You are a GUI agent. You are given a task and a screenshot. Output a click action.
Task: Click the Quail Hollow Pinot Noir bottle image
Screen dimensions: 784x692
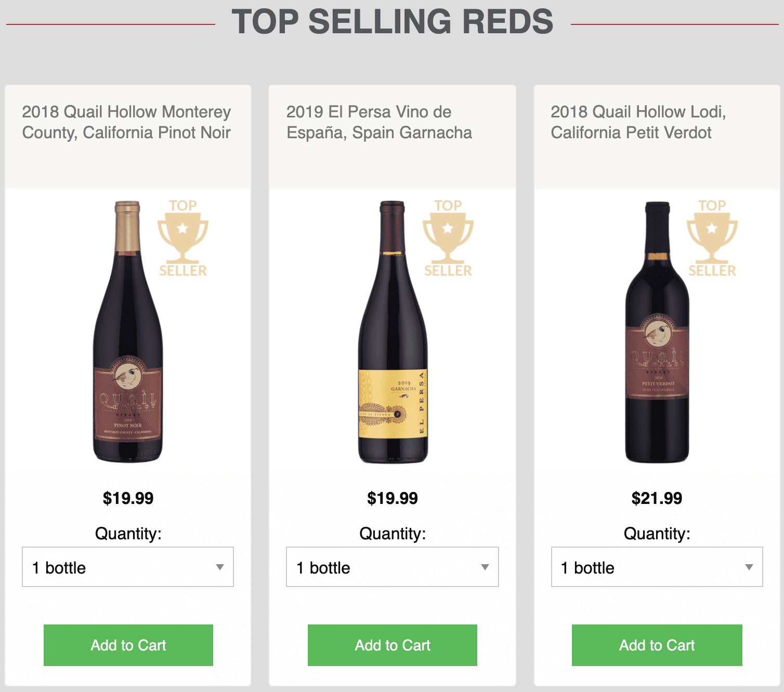point(128,338)
